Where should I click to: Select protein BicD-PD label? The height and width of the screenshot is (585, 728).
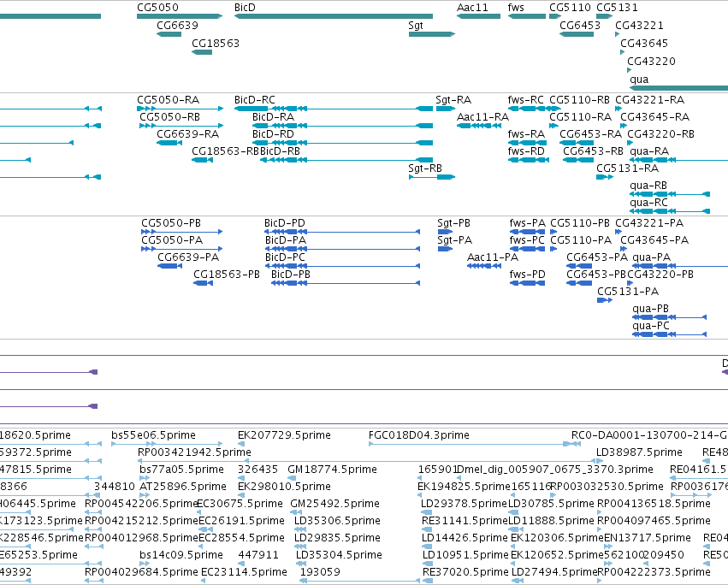[x=285, y=223]
